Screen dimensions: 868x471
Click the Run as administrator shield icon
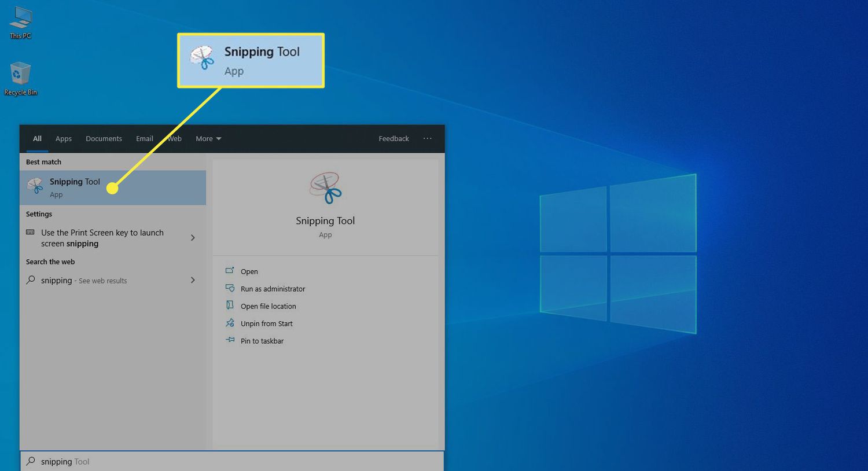tap(230, 288)
